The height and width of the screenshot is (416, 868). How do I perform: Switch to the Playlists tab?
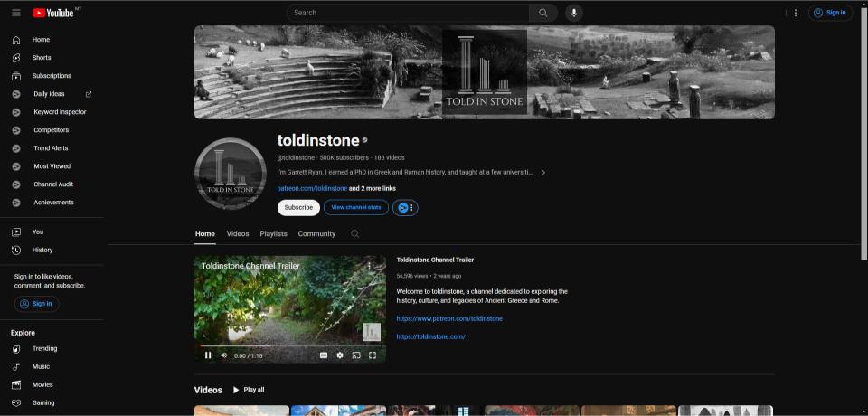pyautogui.click(x=273, y=233)
